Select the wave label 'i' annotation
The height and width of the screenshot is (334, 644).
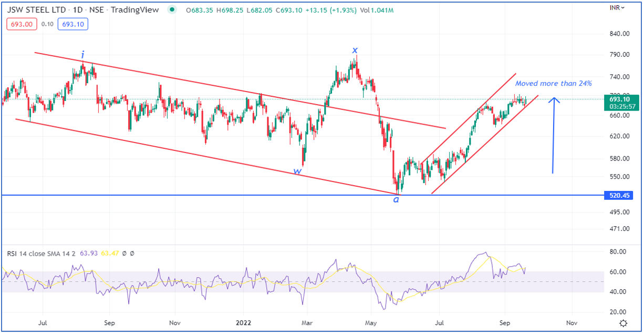(82, 55)
